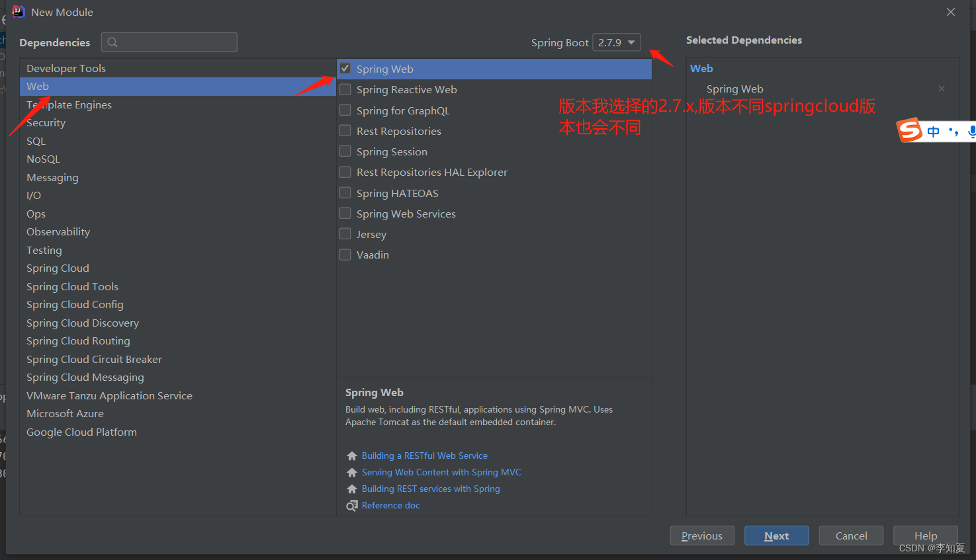This screenshot has width=976, height=560.
Task: Open the Template Engines category
Action: [178, 104]
